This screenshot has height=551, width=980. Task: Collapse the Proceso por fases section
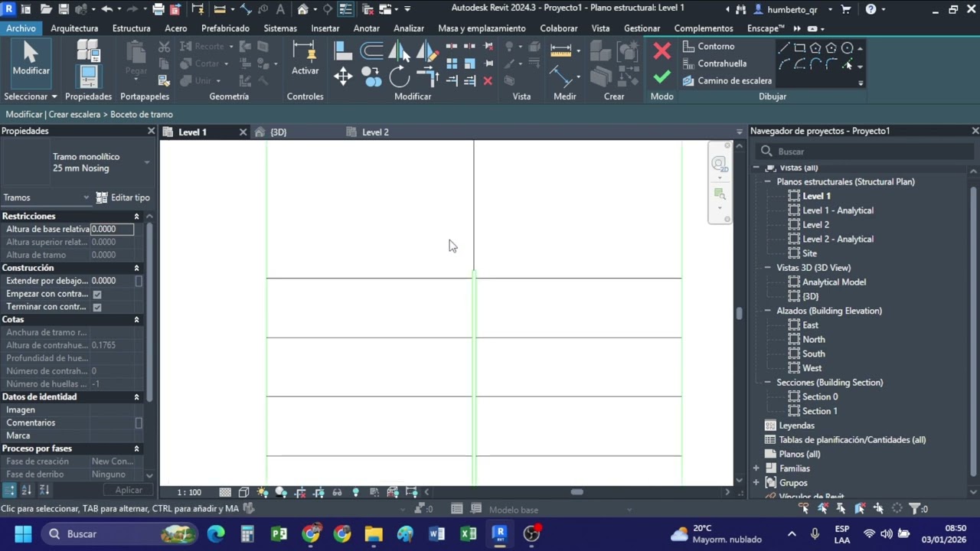(136, 448)
